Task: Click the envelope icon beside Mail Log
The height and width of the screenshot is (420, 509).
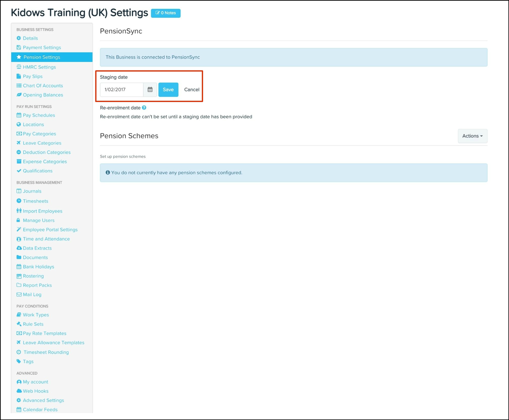Action: [19, 294]
